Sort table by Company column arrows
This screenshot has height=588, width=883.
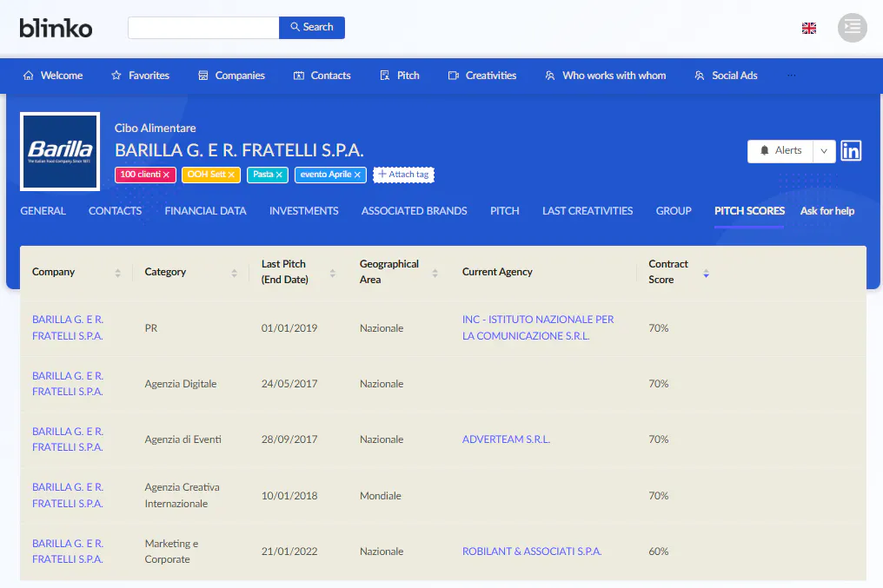[x=117, y=273]
